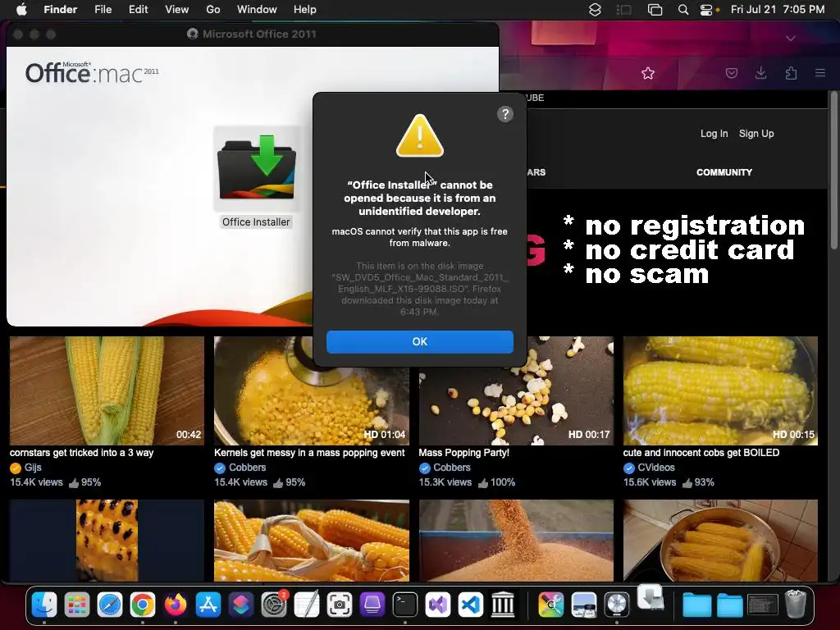Viewport: 840px width, 630px height.
Task: Open Visual Studio Code in the Dock
Action: tap(470, 605)
